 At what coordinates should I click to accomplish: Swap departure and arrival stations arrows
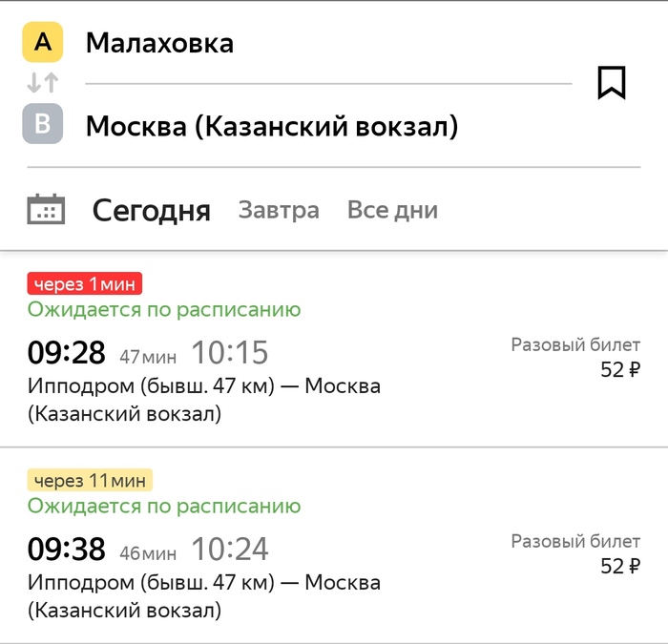click(x=43, y=83)
